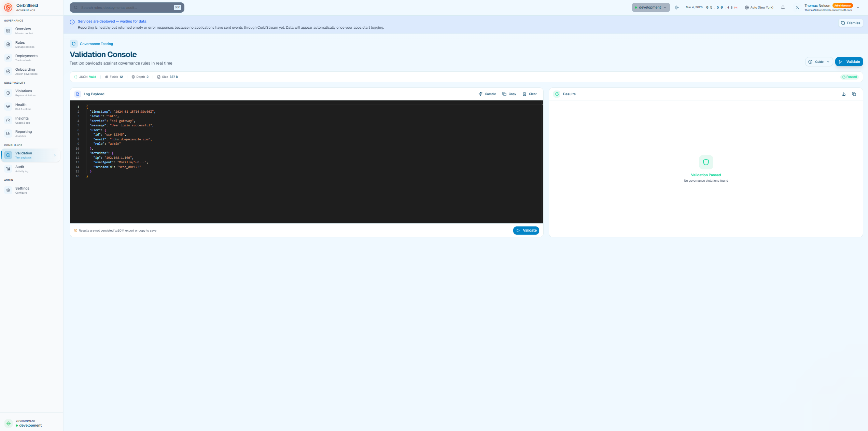This screenshot has width=868, height=431.
Task: Click the Sample payload sparkle icon
Action: point(480,94)
